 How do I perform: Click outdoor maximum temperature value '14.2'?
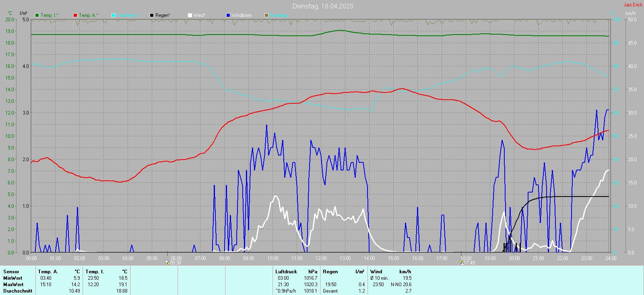(x=75, y=285)
